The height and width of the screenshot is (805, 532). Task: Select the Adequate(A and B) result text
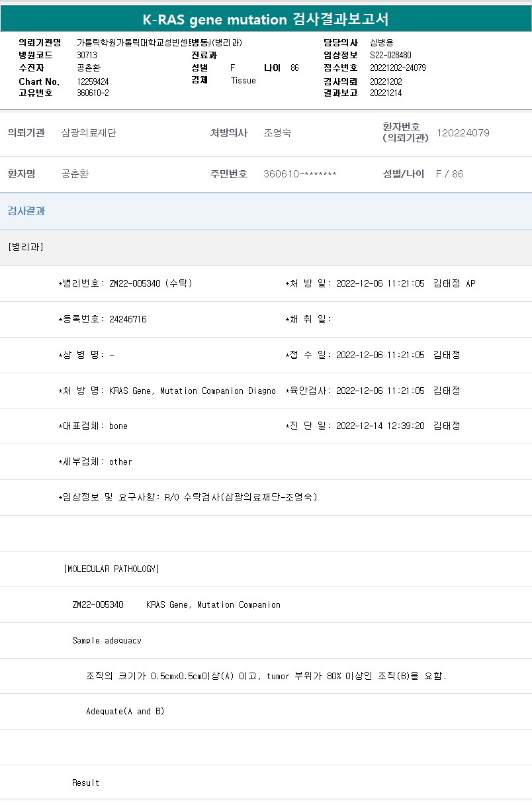[x=125, y=712]
